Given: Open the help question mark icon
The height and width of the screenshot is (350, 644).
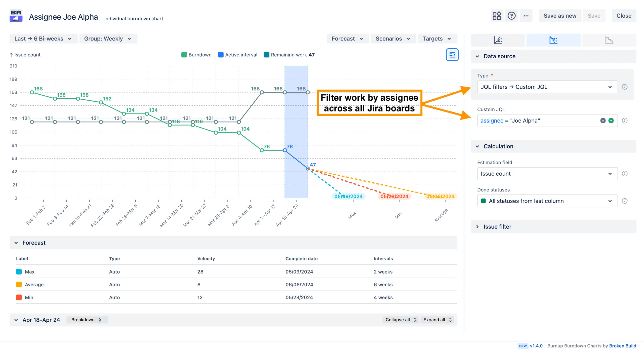Looking at the screenshot, I should pos(511,16).
